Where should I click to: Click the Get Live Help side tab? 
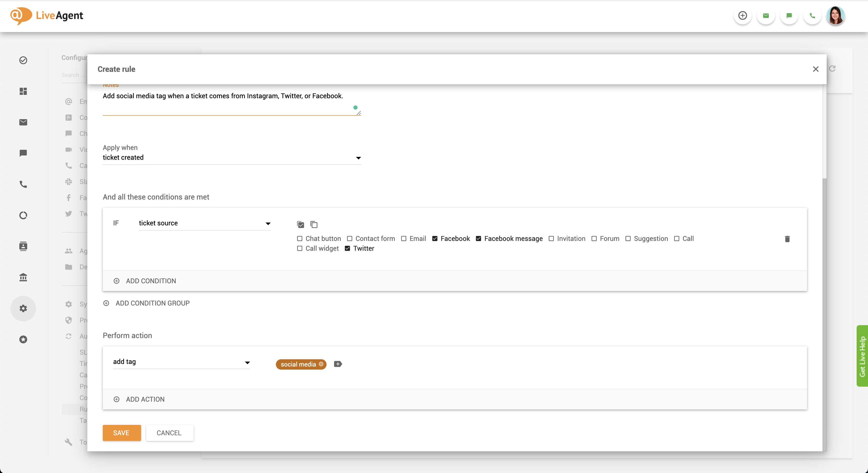pyautogui.click(x=862, y=356)
